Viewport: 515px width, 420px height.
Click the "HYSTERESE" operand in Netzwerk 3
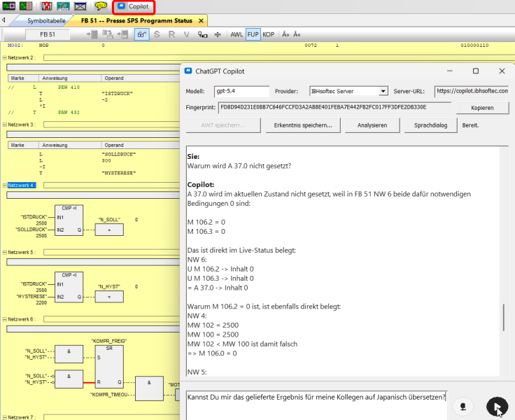(x=118, y=173)
